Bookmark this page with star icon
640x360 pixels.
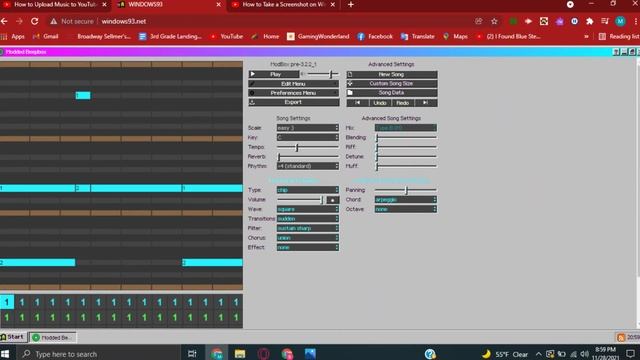pyautogui.click(x=494, y=21)
